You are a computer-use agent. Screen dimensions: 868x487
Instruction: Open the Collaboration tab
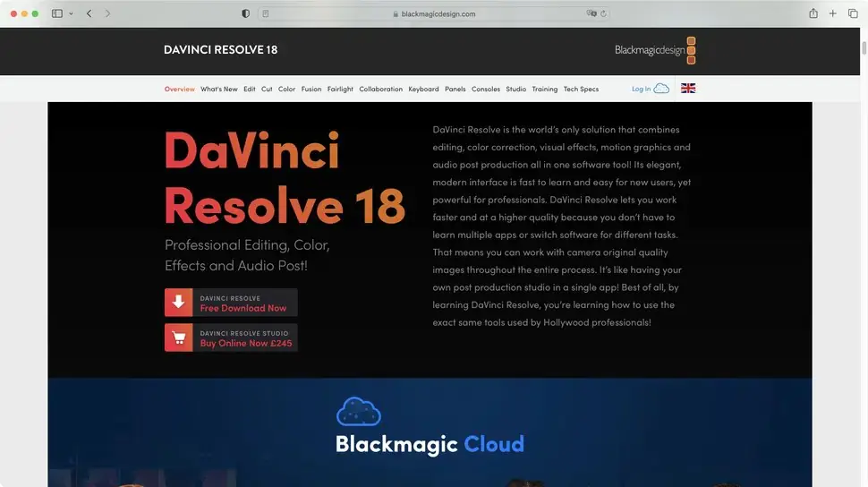pos(381,90)
